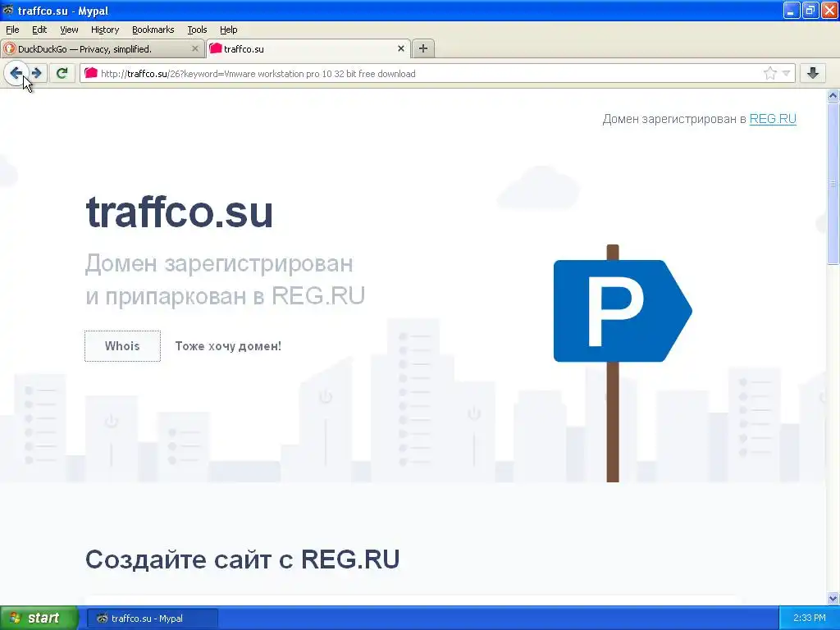Follow the REG.RU link at top right
This screenshot has width=840, height=630.
click(773, 119)
